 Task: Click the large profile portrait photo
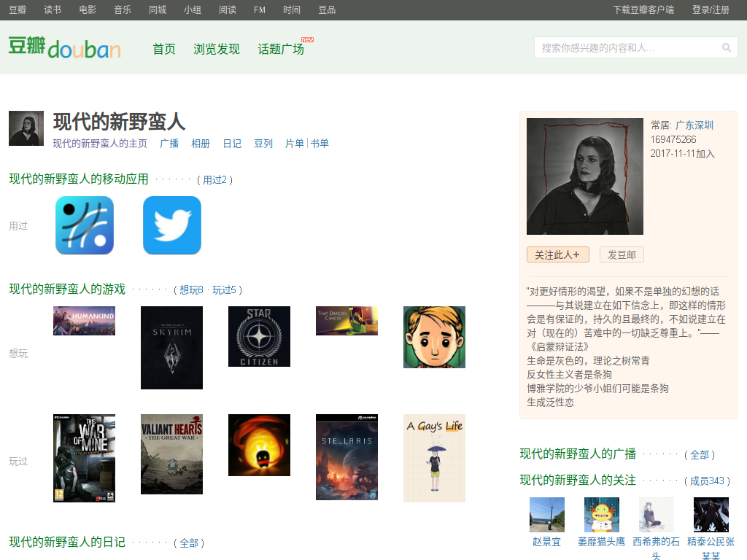pos(585,176)
